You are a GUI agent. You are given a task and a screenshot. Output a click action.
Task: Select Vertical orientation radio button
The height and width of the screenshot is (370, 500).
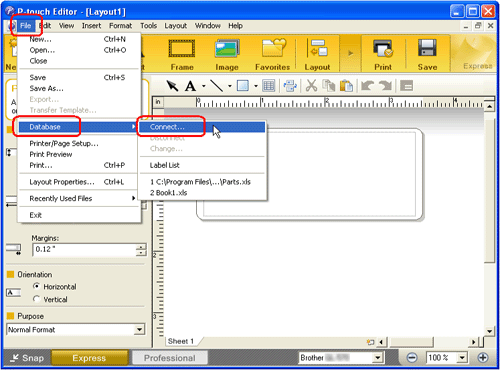click(x=37, y=299)
